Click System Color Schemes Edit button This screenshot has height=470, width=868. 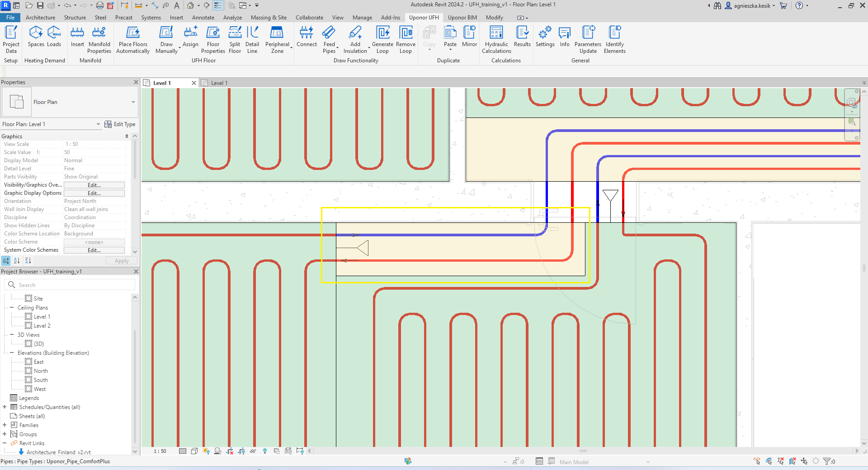tap(94, 250)
